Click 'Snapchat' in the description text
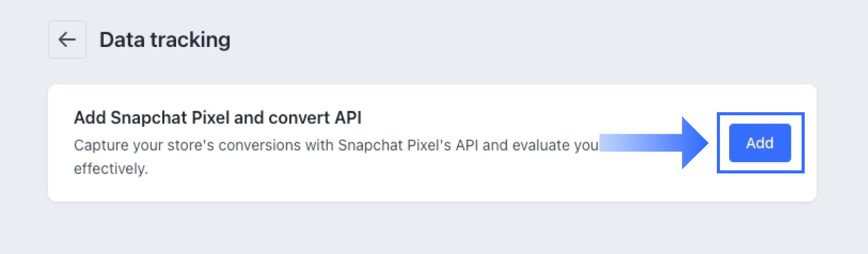 point(370,145)
